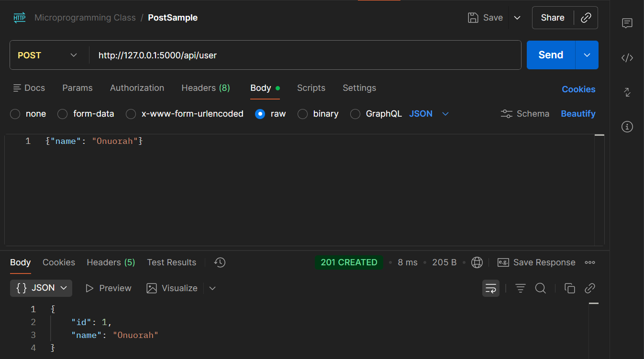The height and width of the screenshot is (359, 644).
Task: Open the POST method dropdown
Action: 48,55
